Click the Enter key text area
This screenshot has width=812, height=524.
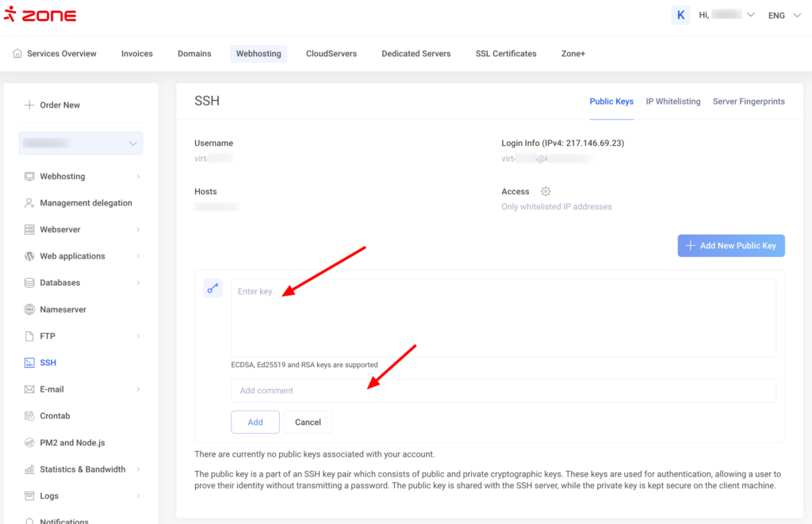click(503, 317)
